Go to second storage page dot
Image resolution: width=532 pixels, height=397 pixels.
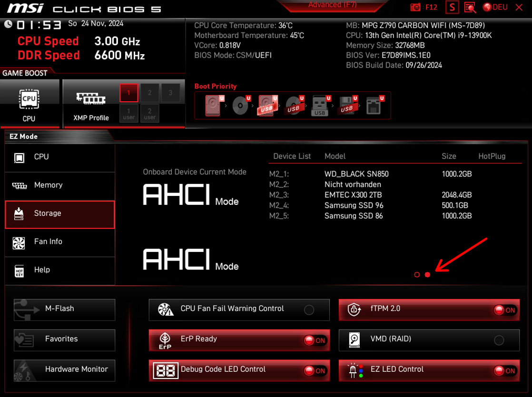pos(427,275)
